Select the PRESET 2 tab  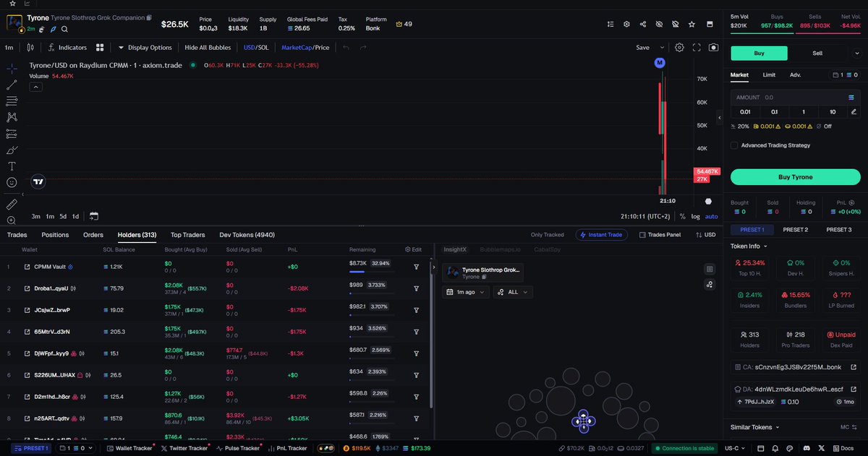pos(796,230)
